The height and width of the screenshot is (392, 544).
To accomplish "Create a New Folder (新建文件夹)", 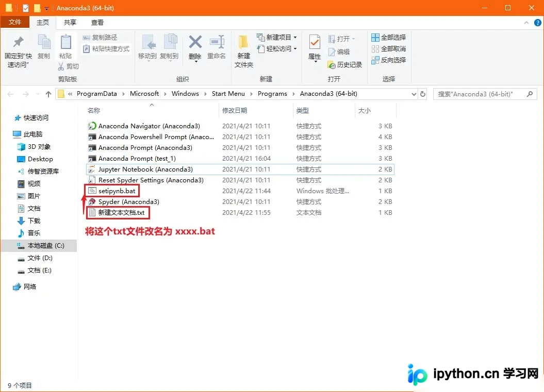I will [243, 51].
